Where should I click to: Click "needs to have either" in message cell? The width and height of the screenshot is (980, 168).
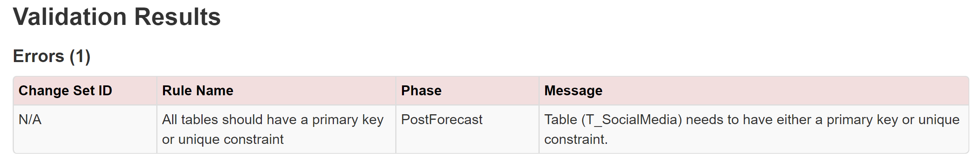pyautogui.click(x=749, y=119)
